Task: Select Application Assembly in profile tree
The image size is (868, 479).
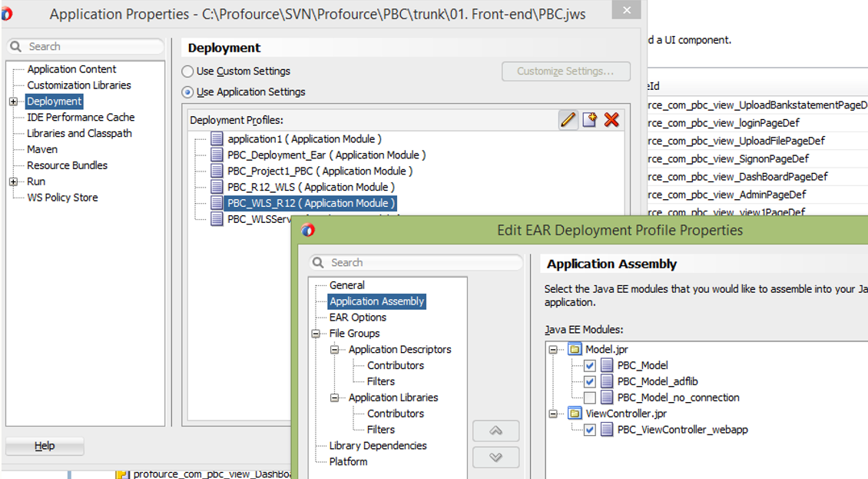Action: [377, 301]
